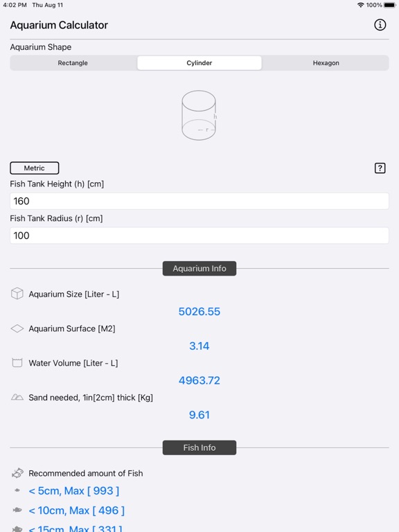This screenshot has width=399, height=532.
Task: Tap the '< 10cm, Max [ 496 ]' line
Action: tap(77, 511)
